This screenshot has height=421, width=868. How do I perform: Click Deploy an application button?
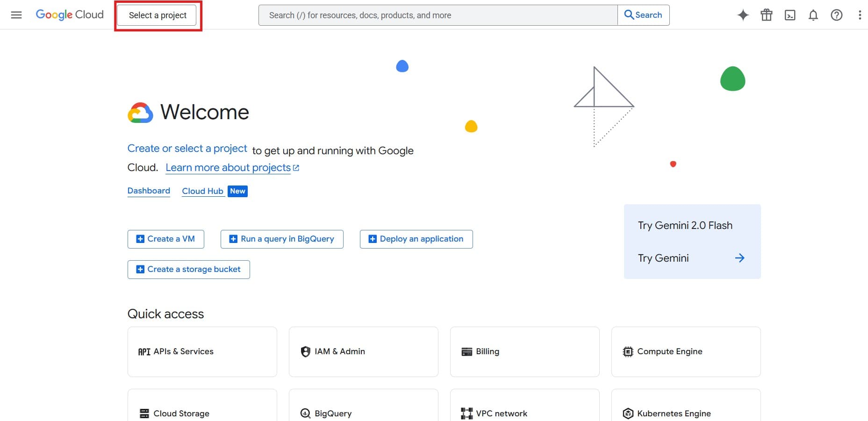pyautogui.click(x=416, y=239)
